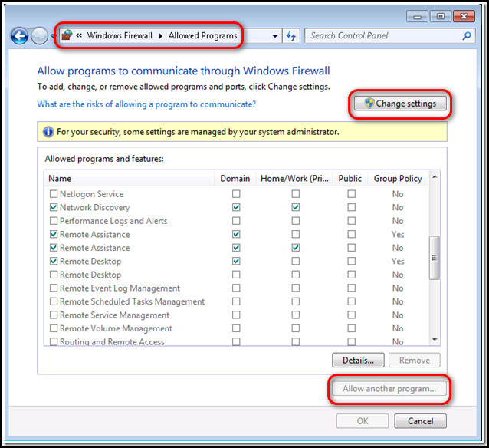The width and height of the screenshot is (489, 448).
Task: Click the blue info icon in yellow banner
Action: tap(48, 132)
